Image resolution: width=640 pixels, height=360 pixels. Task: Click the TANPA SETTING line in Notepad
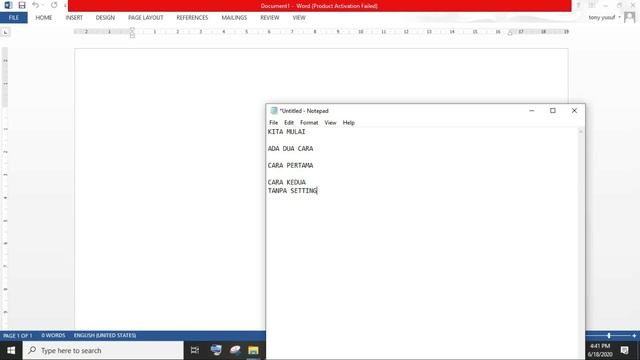pyautogui.click(x=293, y=191)
